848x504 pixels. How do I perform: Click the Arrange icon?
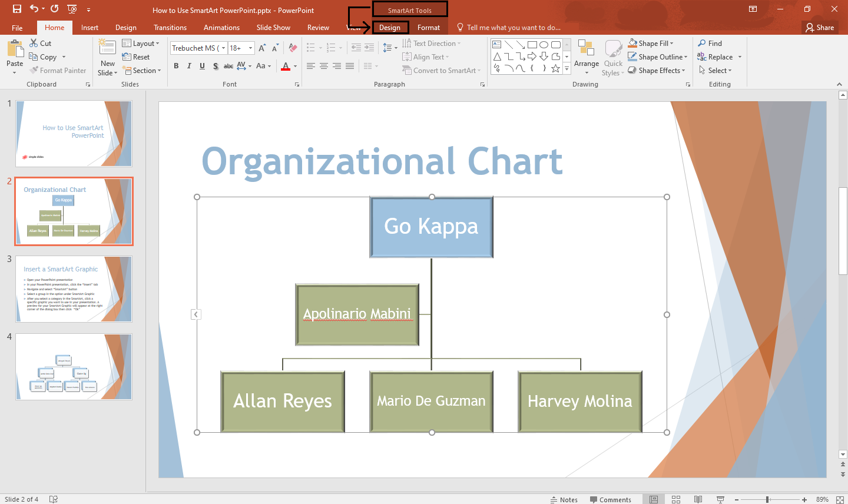click(x=586, y=57)
